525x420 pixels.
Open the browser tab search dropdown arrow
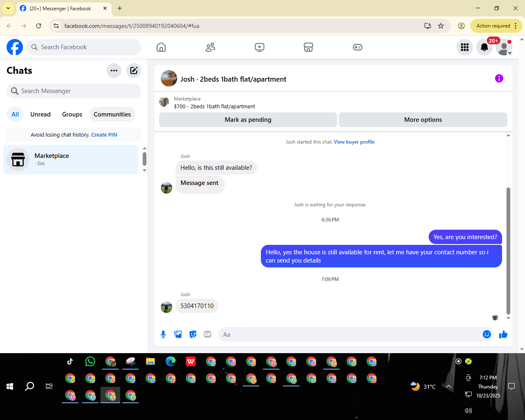point(8,8)
